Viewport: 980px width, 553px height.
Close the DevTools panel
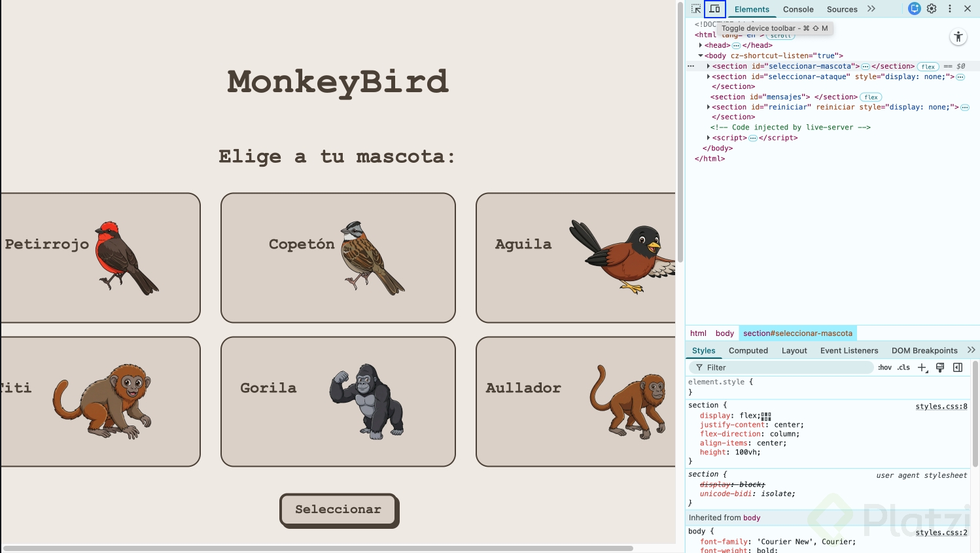coord(968,8)
